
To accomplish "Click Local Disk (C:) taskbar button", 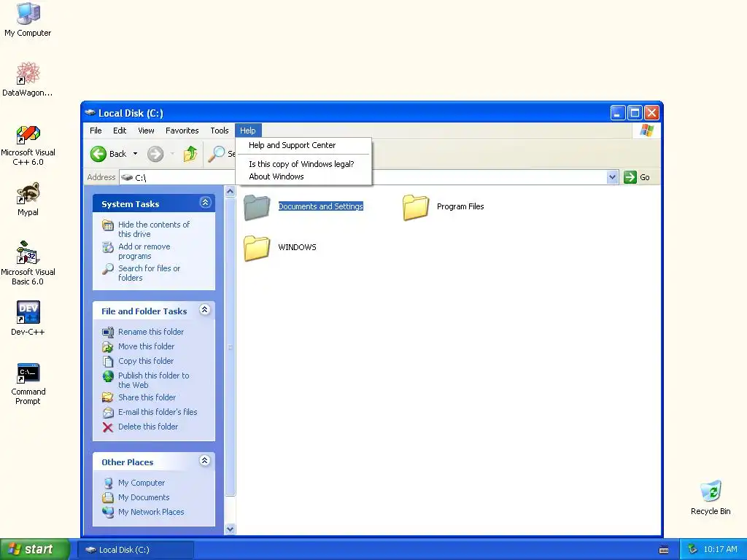I will pos(136,550).
